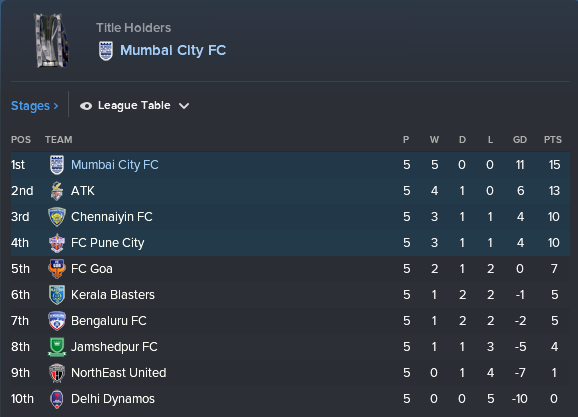Click the Kerala Blasters club badge
The height and width of the screenshot is (417, 578).
click(x=57, y=295)
